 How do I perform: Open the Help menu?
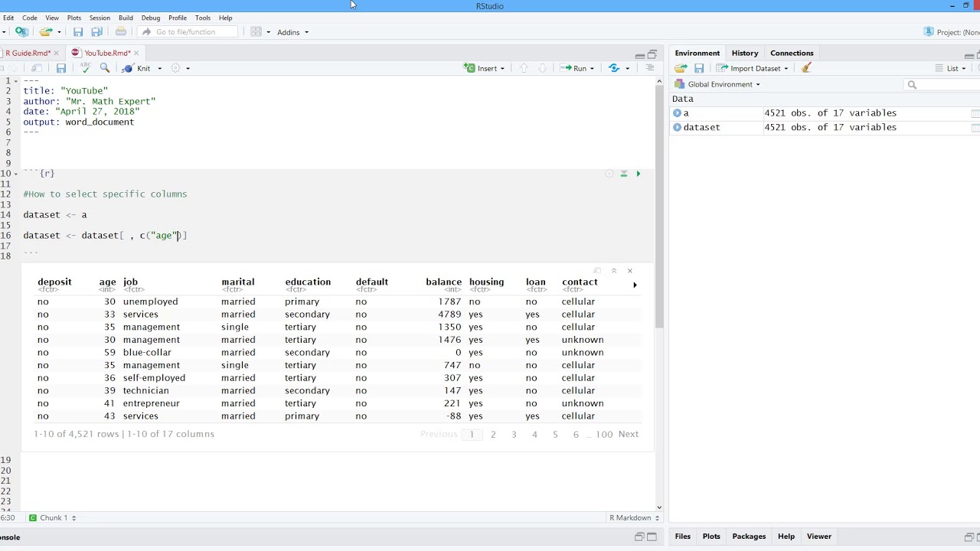(225, 18)
